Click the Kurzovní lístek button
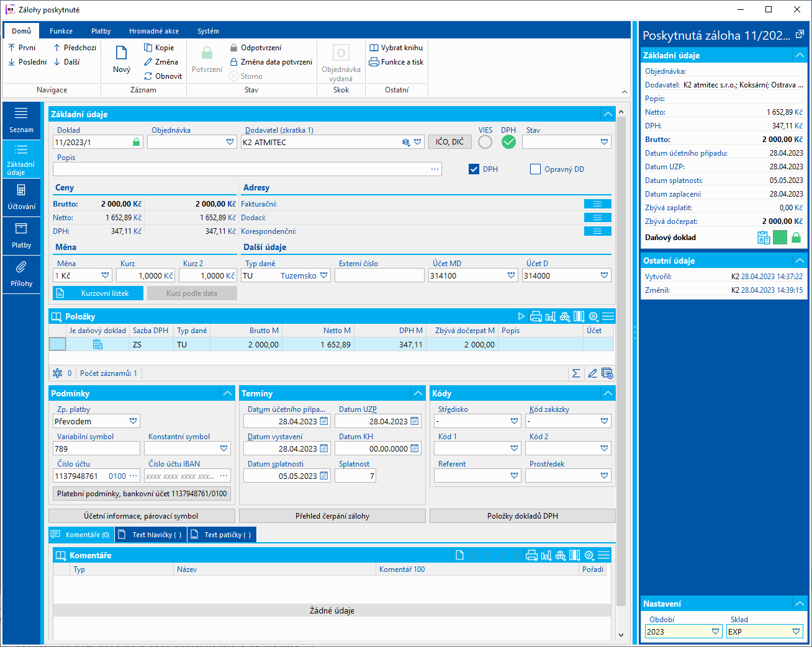Viewport: 812px width, 647px height. (98, 293)
